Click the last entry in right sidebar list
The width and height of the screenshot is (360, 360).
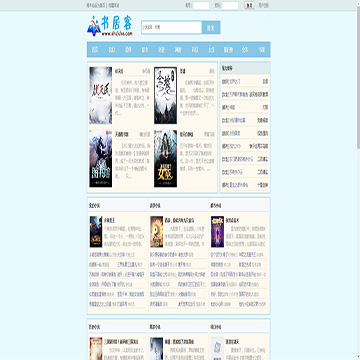coord(245,185)
